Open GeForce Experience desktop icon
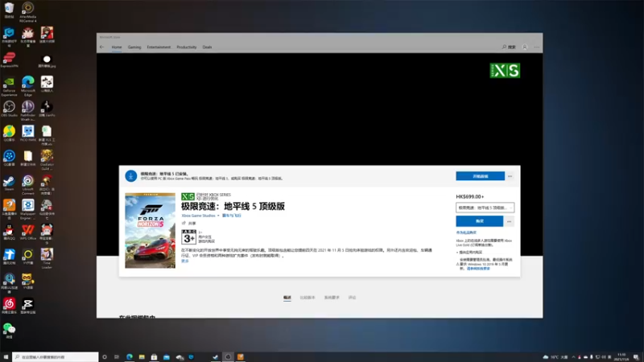Viewport: 644px width, 362px height. coord(9,86)
